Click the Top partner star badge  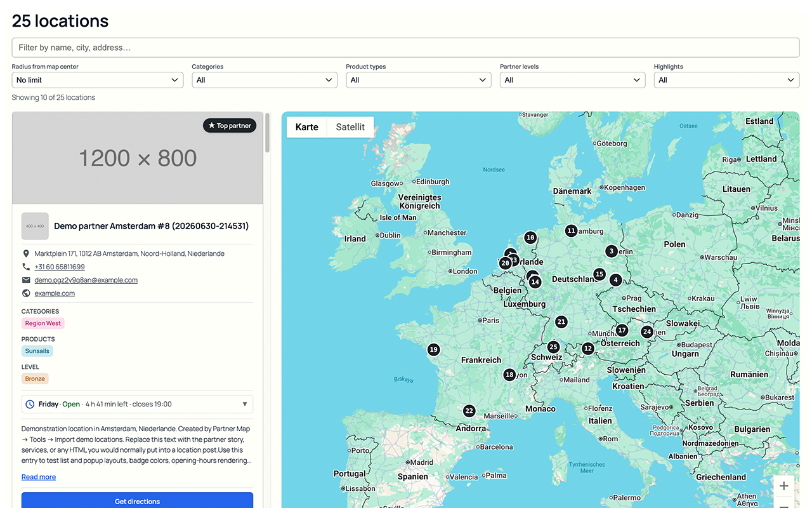click(230, 126)
